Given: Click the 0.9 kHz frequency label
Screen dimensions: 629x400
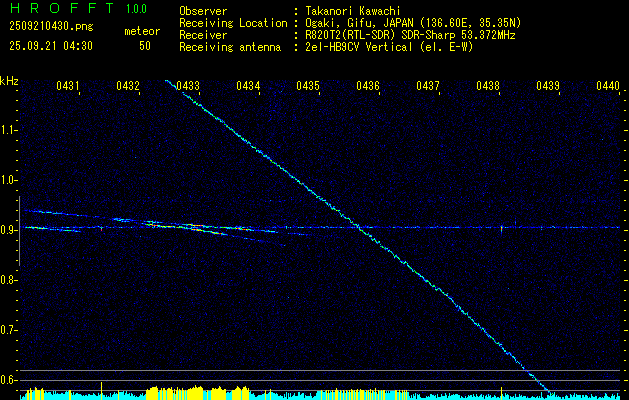Looking at the screenshot, I should tap(8, 230).
